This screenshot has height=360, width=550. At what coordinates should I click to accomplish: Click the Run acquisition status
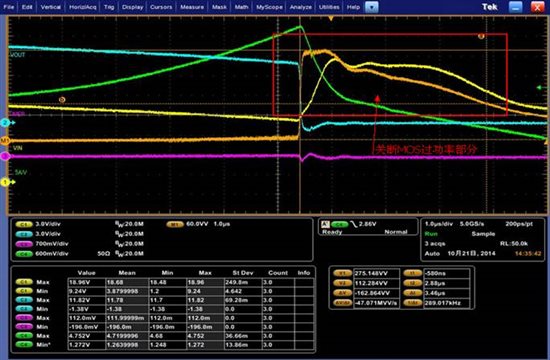[431, 234]
